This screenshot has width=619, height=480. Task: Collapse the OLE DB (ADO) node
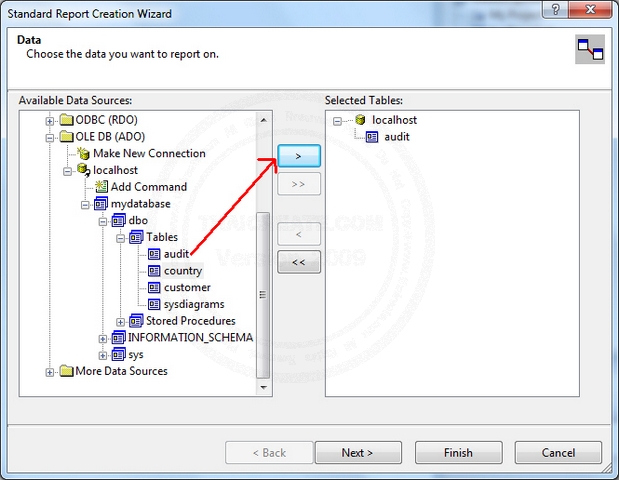coord(50,138)
